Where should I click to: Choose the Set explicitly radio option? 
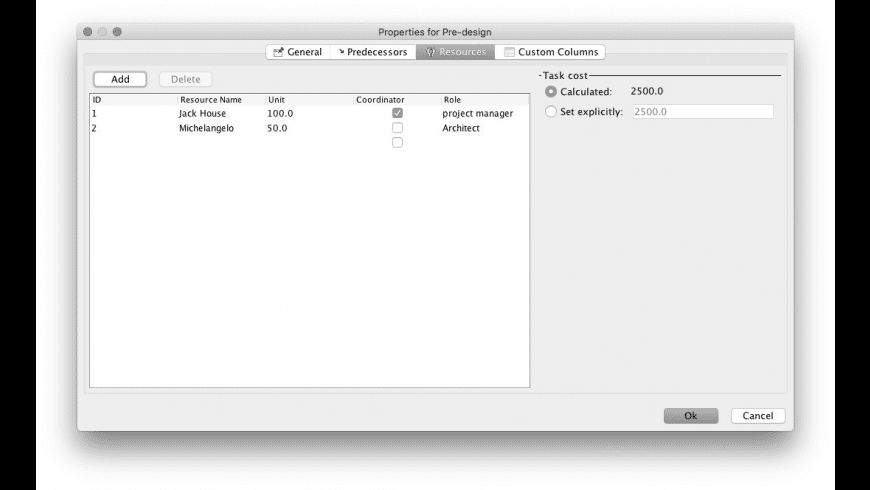[550, 112]
